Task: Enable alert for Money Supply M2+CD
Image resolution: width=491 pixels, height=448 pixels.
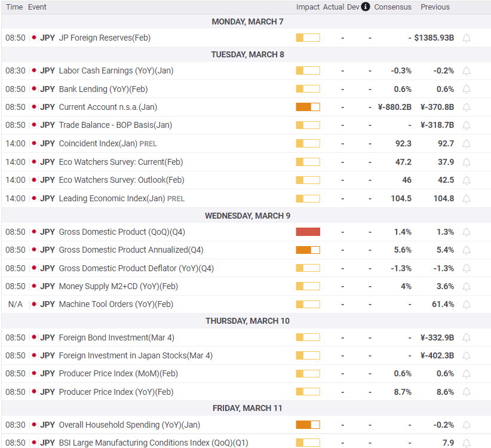Action: coord(467,287)
